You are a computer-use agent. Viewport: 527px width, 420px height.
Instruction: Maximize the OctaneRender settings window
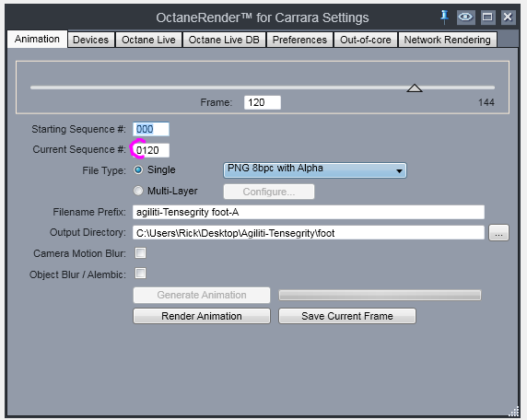[487, 17]
